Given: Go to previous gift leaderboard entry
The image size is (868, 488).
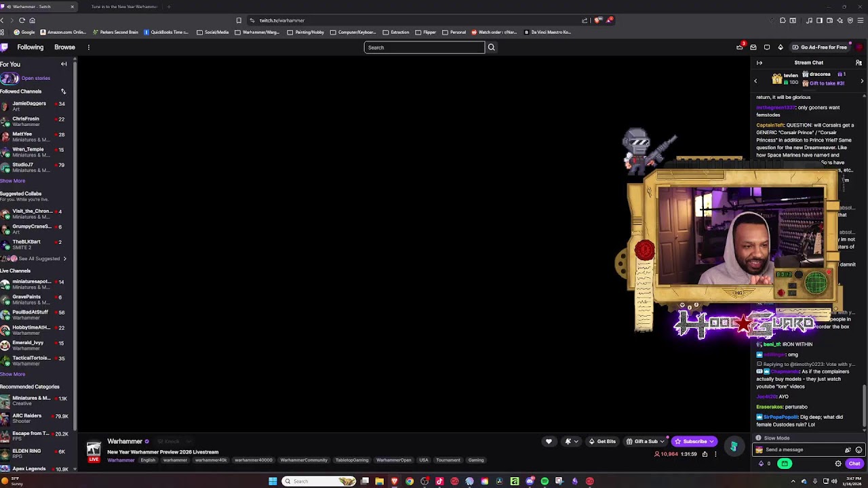Looking at the screenshot, I should point(755,81).
